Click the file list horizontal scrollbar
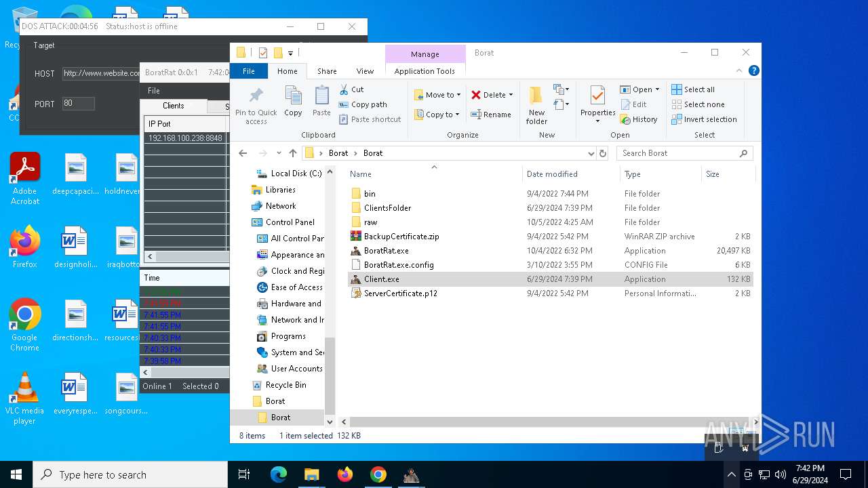The height and width of the screenshot is (488, 868). [549, 422]
